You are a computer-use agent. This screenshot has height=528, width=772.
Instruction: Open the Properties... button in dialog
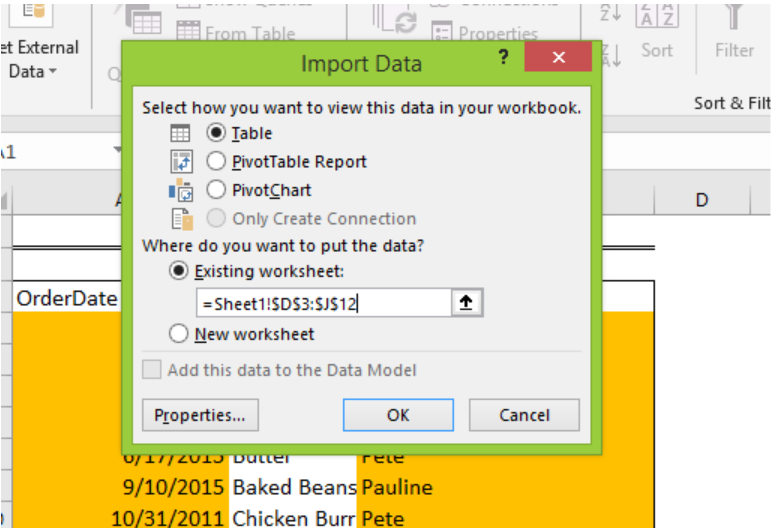point(200,415)
